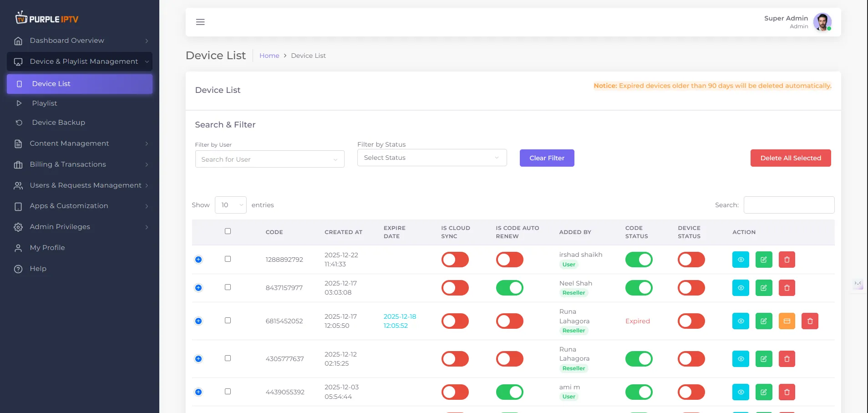Image resolution: width=868 pixels, height=413 pixels.
Task: Expand the Admin Privileges menu
Action: point(80,227)
